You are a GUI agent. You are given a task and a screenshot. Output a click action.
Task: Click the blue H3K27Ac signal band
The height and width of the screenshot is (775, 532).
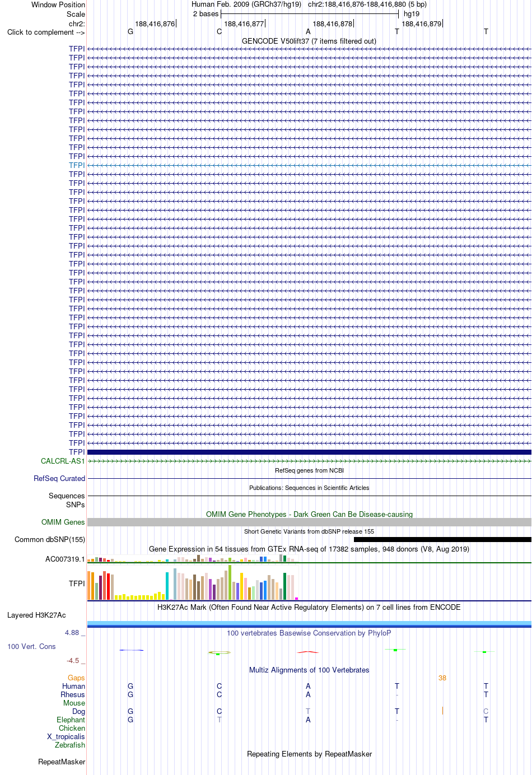309,624
